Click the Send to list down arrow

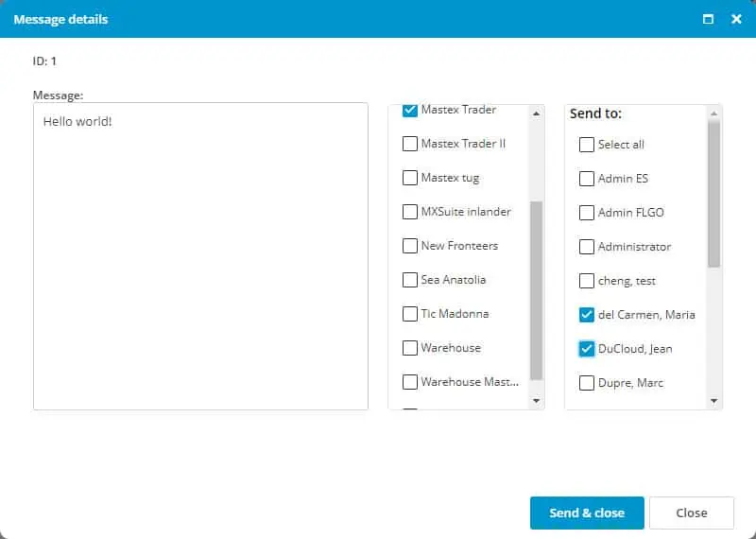[713, 401]
